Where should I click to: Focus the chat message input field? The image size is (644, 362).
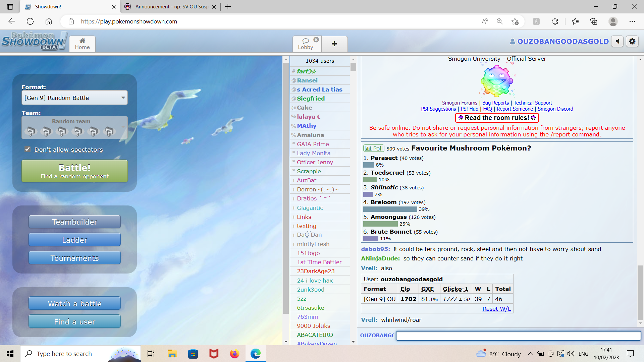pos(518,336)
